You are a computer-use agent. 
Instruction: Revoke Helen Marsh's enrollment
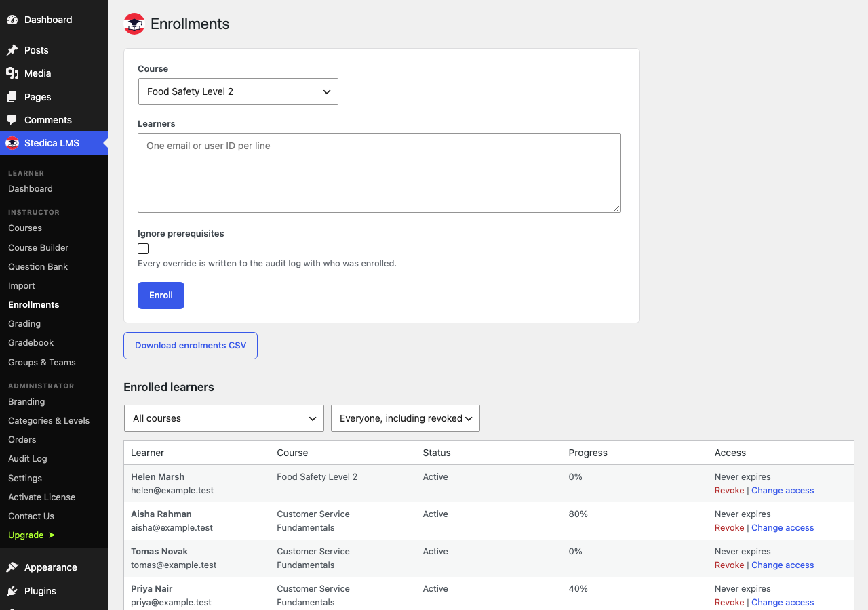pyautogui.click(x=729, y=490)
